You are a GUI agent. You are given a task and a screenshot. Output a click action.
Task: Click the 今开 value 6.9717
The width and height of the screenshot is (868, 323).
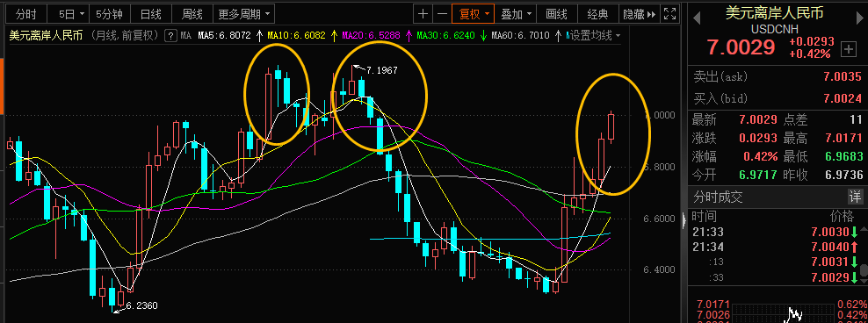point(758,175)
